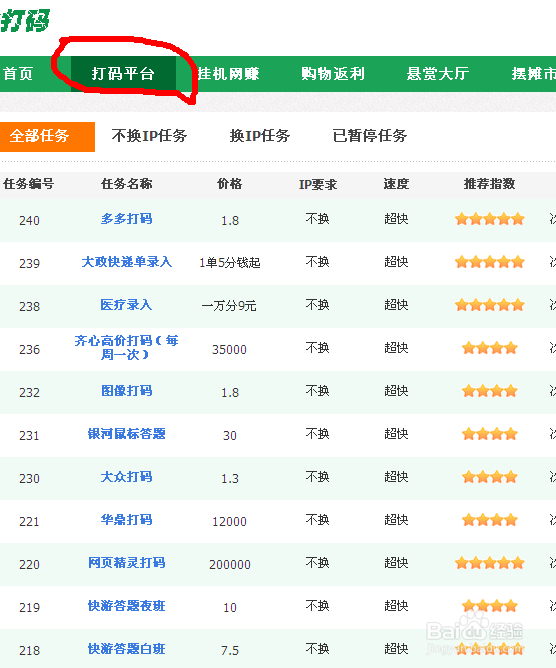Switch to 换IP任务 tab
This screenshot has height=668, width=556.
260,136
